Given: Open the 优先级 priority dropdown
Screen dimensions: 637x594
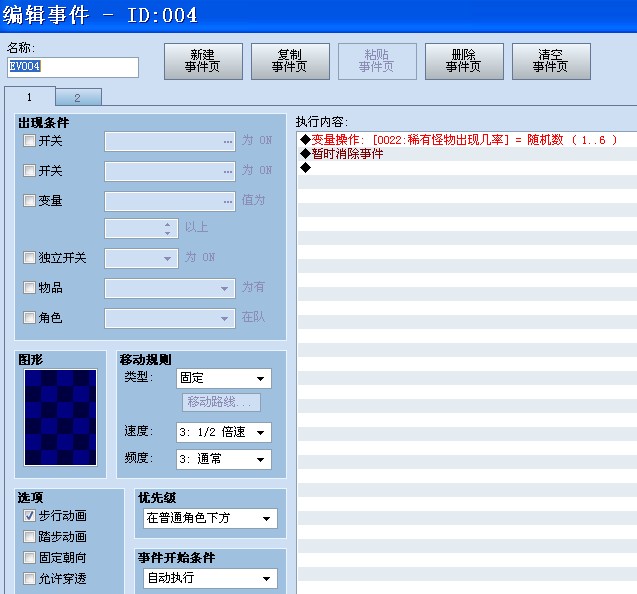Looking at the screenshot, I should tap(210, 518).
